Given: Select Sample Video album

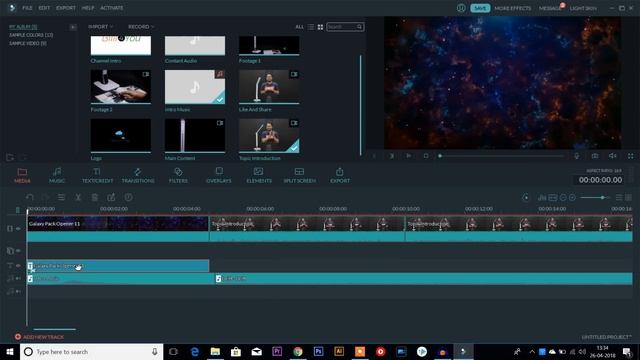Looking at the screenshot, I should tap(28, 43).
